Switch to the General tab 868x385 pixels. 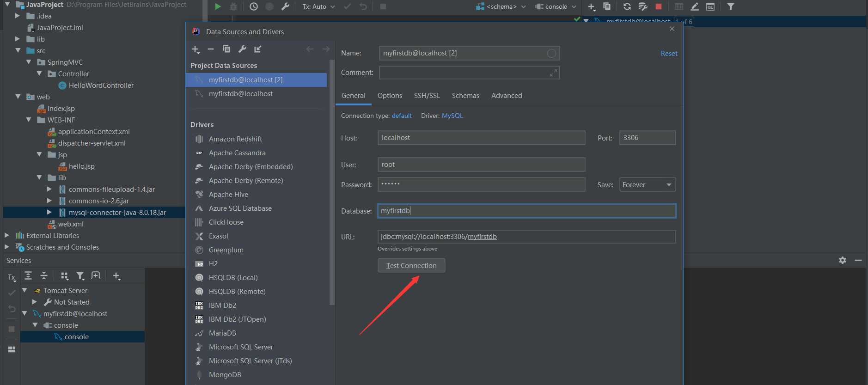(353, 96)
